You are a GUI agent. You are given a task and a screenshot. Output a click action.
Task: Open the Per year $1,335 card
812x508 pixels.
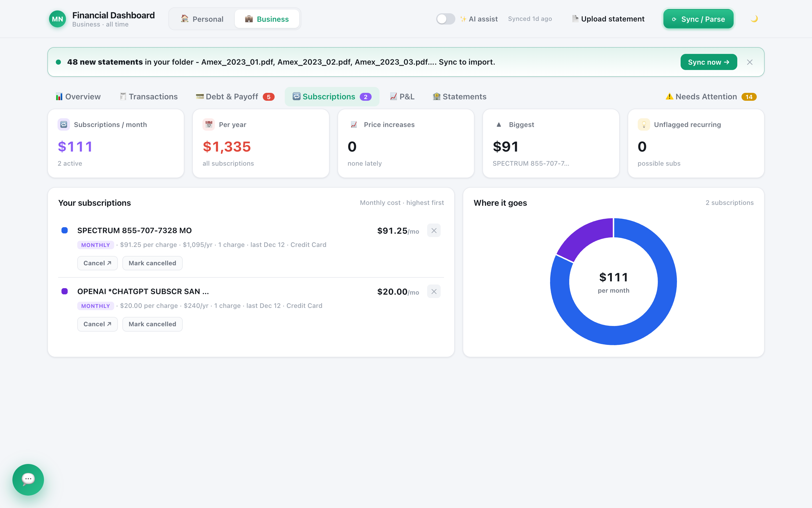(x=261, y=143)
